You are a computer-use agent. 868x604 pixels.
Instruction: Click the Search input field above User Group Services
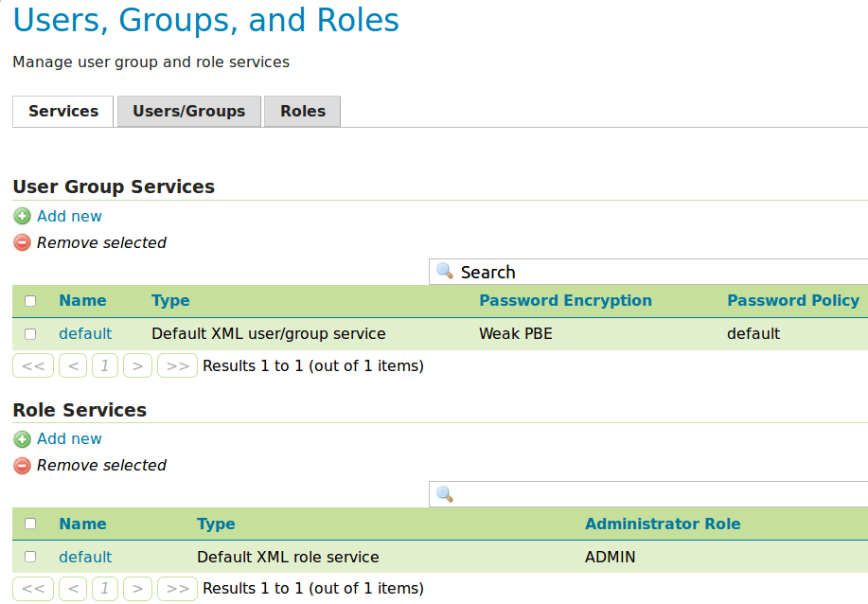coord(568,272)
